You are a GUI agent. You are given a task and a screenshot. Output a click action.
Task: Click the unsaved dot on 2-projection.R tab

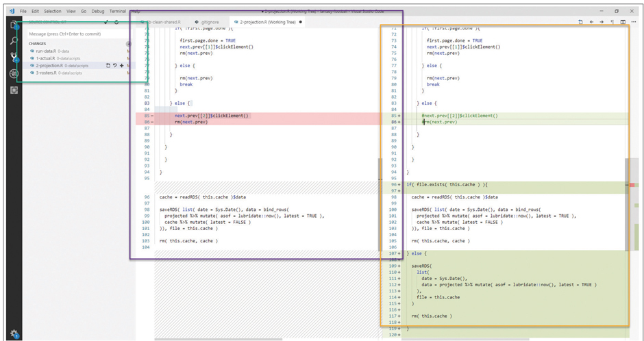tap(300, 22)
